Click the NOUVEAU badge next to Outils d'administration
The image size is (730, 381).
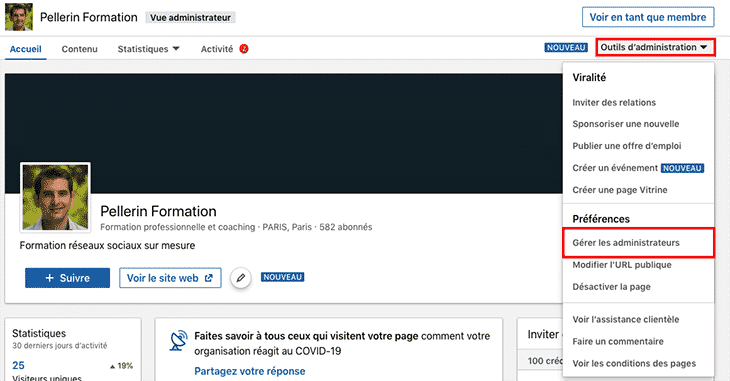pyautogui.click(x=566, y=48)
